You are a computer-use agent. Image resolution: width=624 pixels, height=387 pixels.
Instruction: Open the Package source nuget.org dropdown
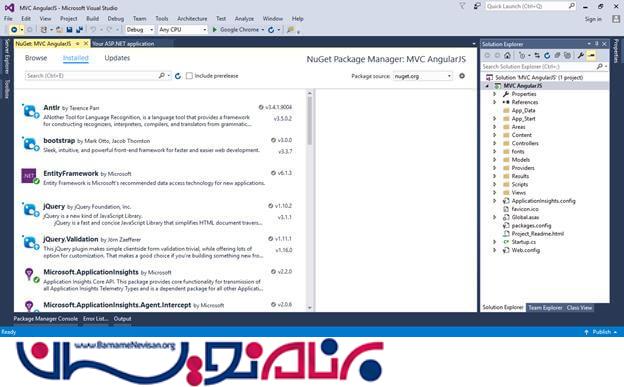[x=423, y=76]
